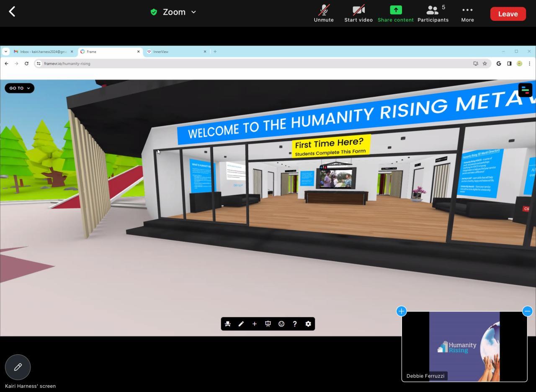
Task: Open a new browser tab
Action: [215, 52]
